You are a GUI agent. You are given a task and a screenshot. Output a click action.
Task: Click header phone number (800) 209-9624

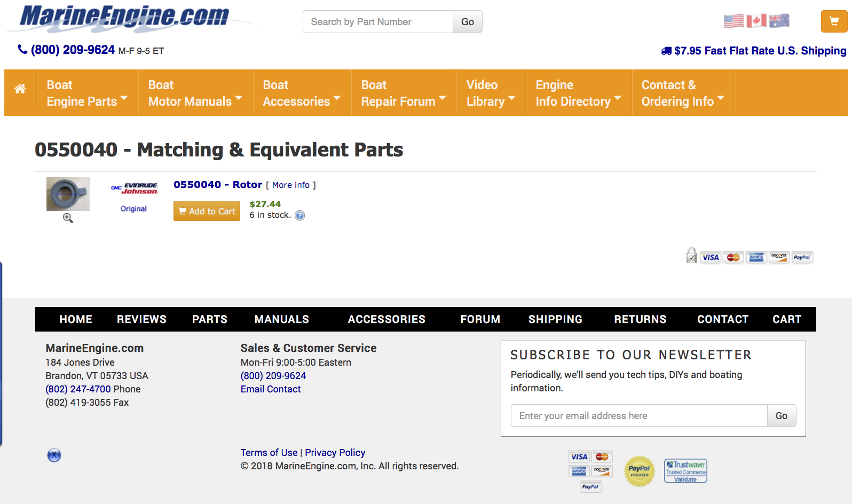click(x=73, y=50)
